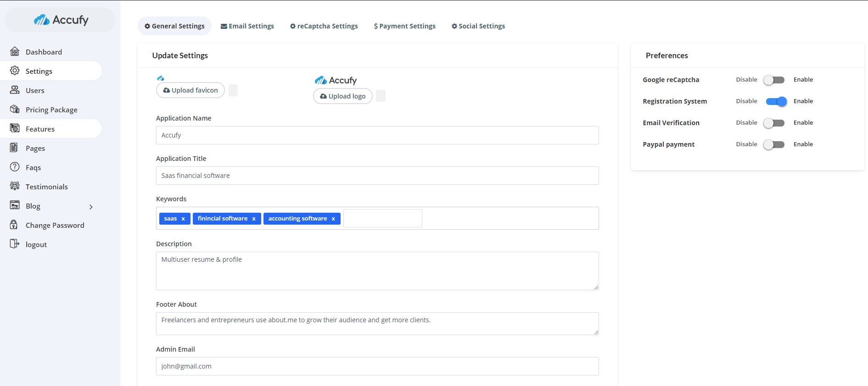Click the Change Password lock icon
Viewport: 868px width, 386px height.
tap(14, 225)
